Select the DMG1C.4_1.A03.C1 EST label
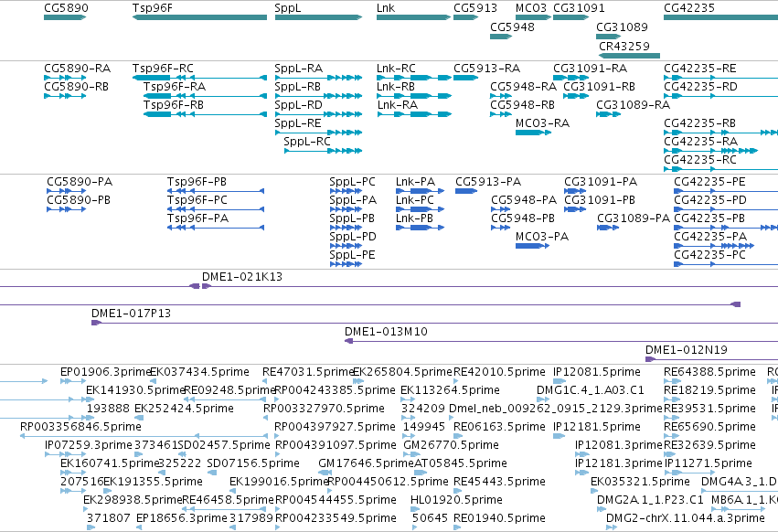 click(591, 390)
